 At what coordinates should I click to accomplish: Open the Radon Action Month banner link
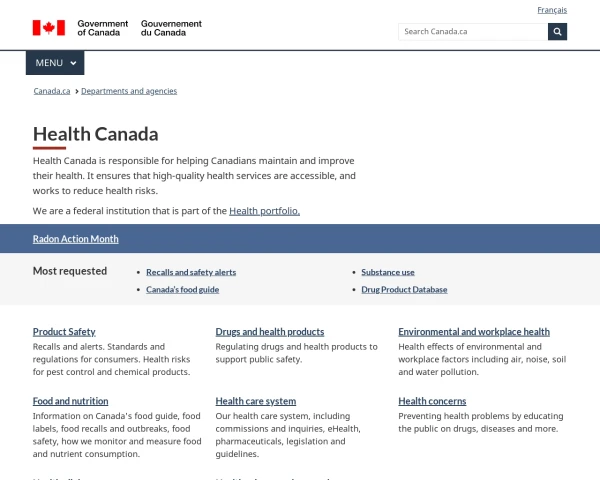[76, 239]
